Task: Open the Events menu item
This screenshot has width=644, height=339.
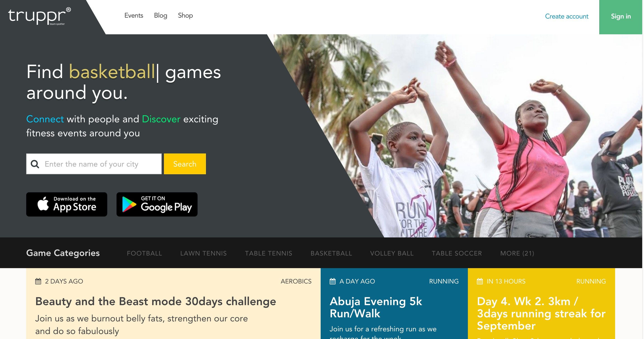Action: [134, 16]
